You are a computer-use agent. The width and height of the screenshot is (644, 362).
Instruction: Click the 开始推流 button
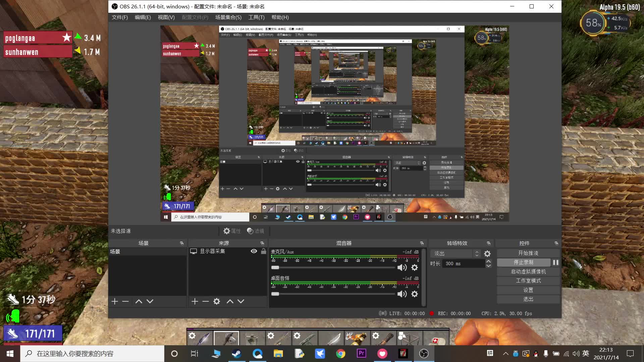[528, 253]
